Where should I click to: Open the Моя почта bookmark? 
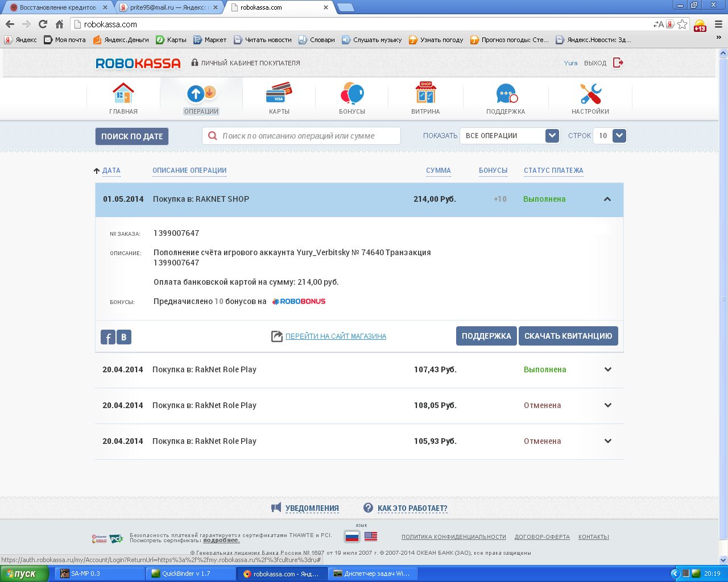pyautogui.click(x=65, y=40)
